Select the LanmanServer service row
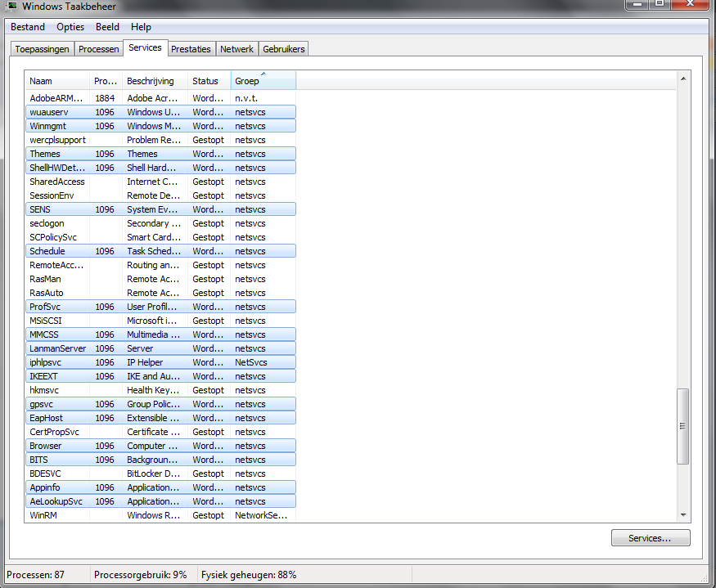Screen dimensions: 716x588 click(160, 348)
